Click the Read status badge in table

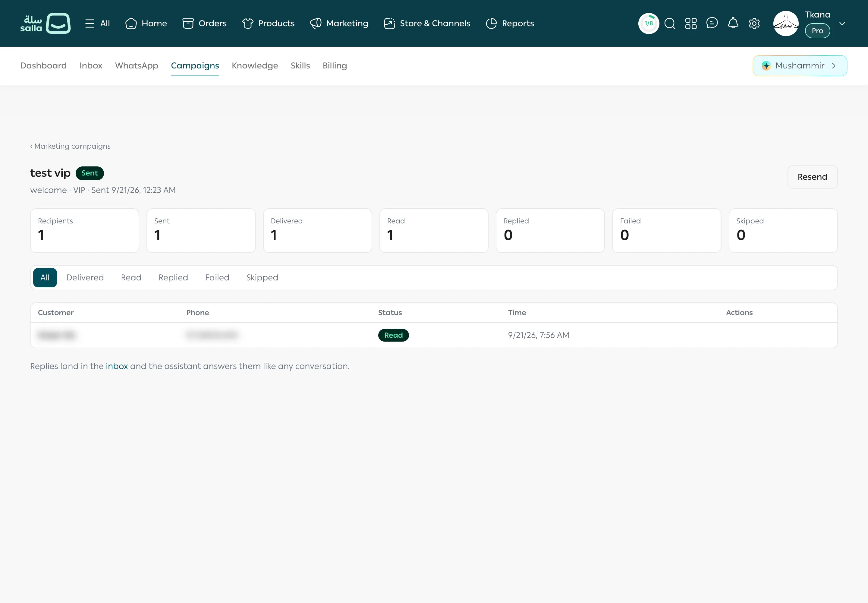click(393, 335)
